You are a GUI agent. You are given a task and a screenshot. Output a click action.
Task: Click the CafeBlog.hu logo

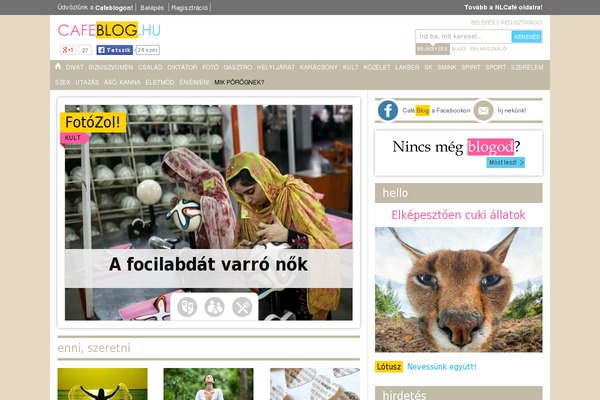[109, 30]
